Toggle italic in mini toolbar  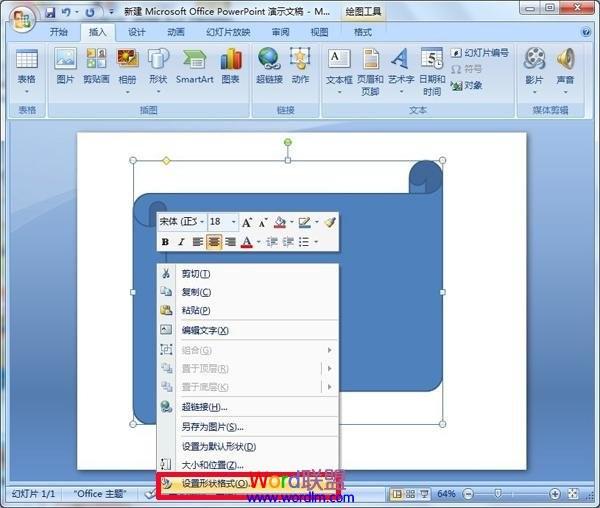[x=181, y=242]
